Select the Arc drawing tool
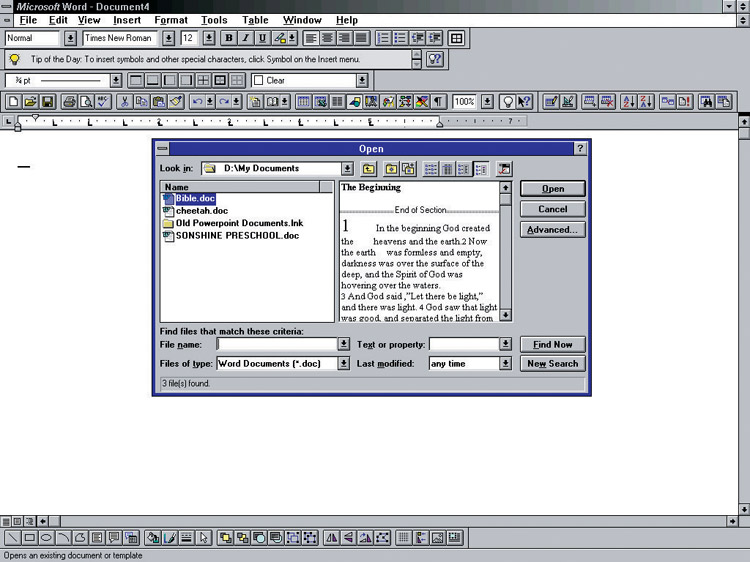 tap(63, 538)
